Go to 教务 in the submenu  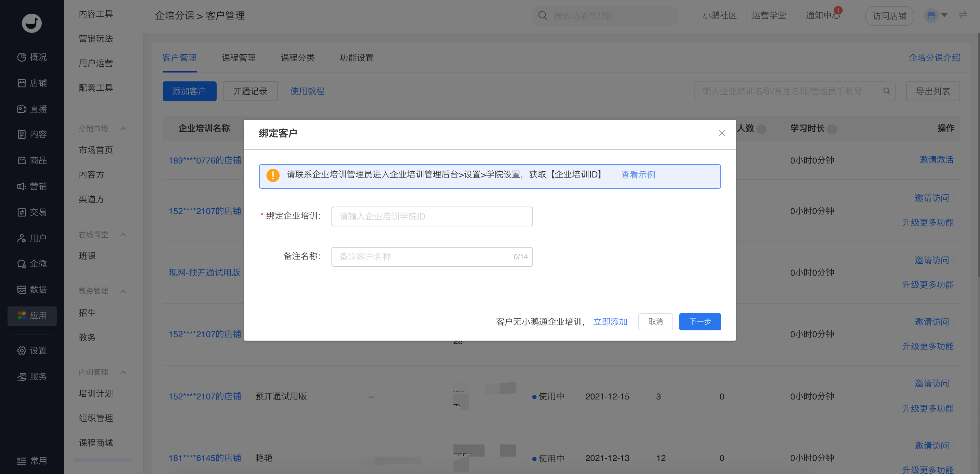pyautogui.click(x=87, y=338)
